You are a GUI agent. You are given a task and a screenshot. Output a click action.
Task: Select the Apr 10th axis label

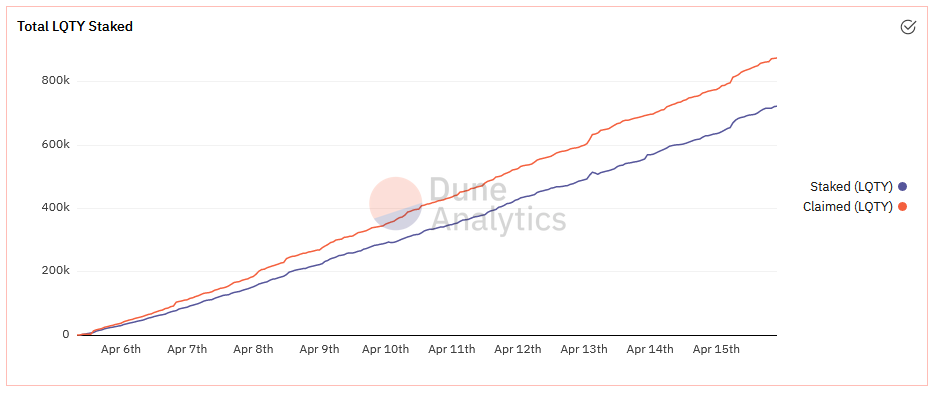point(386,350)
